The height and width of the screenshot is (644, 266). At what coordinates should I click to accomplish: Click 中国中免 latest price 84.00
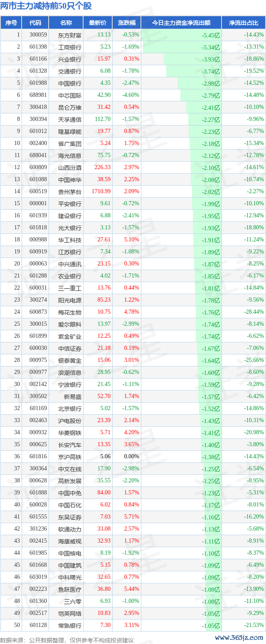coord(104,493)
